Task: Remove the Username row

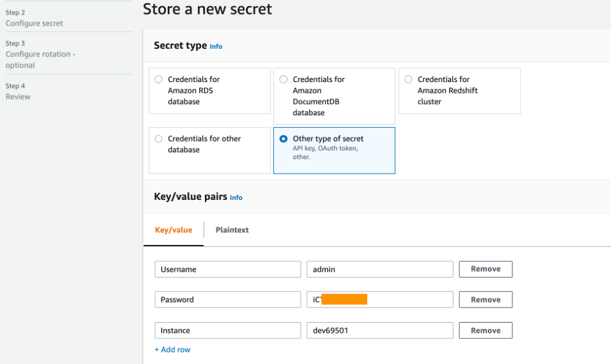Action: (x=485, y=269)
